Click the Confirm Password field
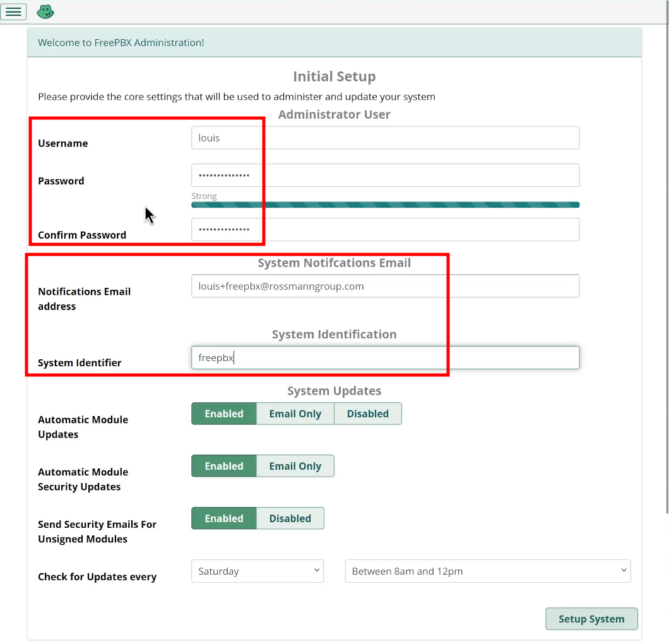This screenshot has width=669, height=644. pyautogui.click(x=385, y=230)
